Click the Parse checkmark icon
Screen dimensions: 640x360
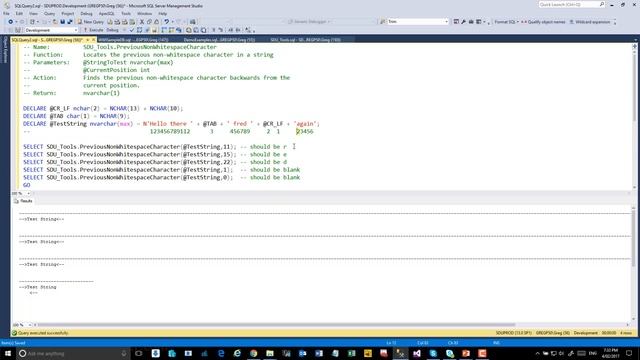coord(131,30)
